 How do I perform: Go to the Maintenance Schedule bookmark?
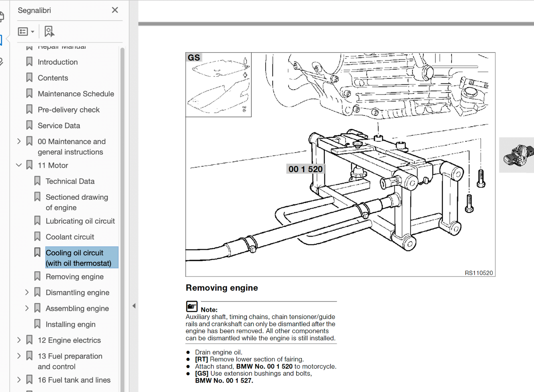point(76,94)
